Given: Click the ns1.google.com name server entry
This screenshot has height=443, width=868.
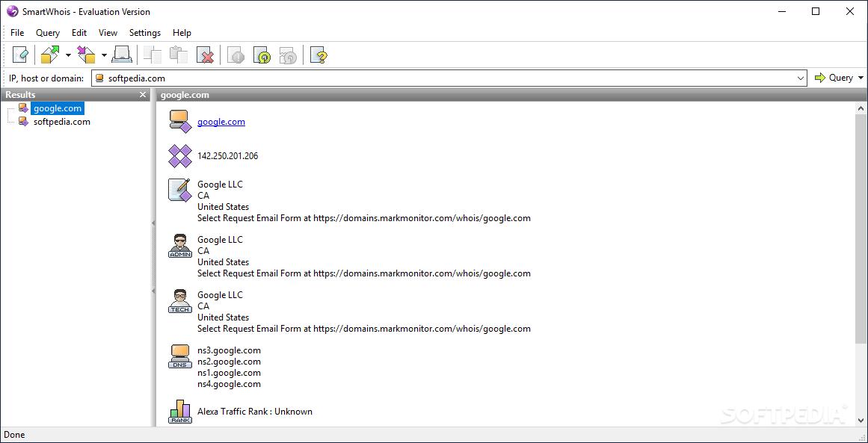Looking at the screenshot, I should [x=229, y=373].
